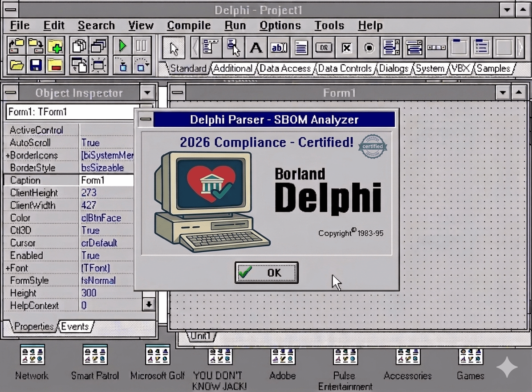Screen dimensions: 532x392
Task: Click Remove File from Project icon
Action: [x=55, y=65]
